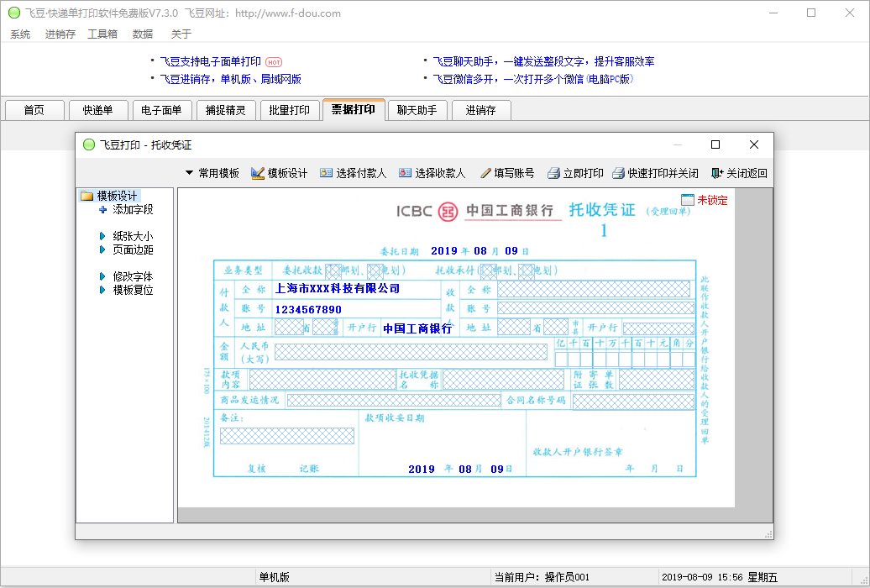Select the 票据打印 tab
The width and height of the screenshot is (870, 588).
click(354, 109)
